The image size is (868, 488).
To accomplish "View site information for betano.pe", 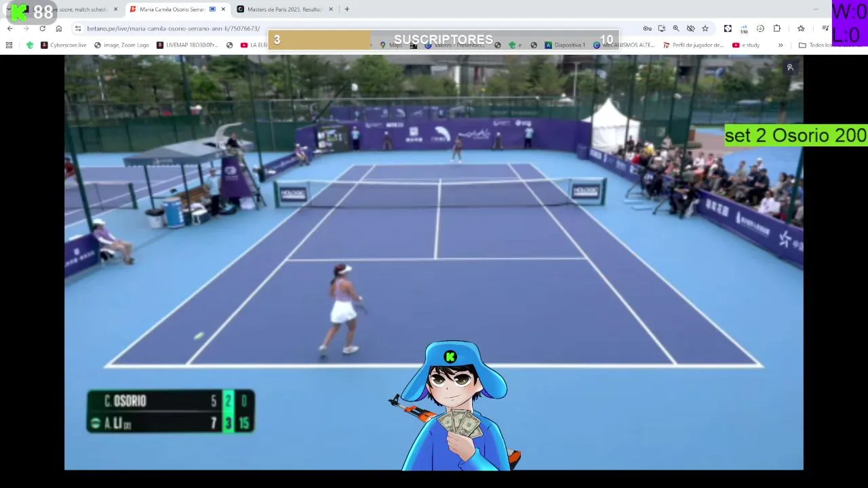I will tap(78, 28).
